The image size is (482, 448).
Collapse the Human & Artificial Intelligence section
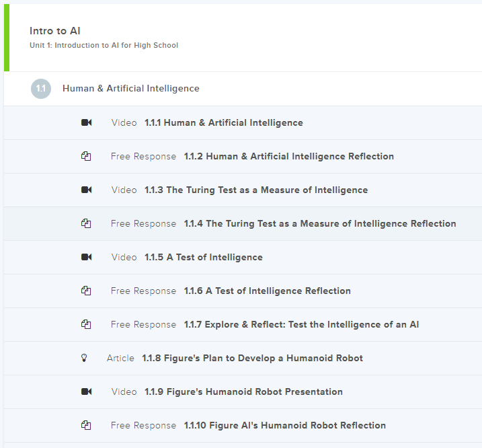(x=130, y=89)
